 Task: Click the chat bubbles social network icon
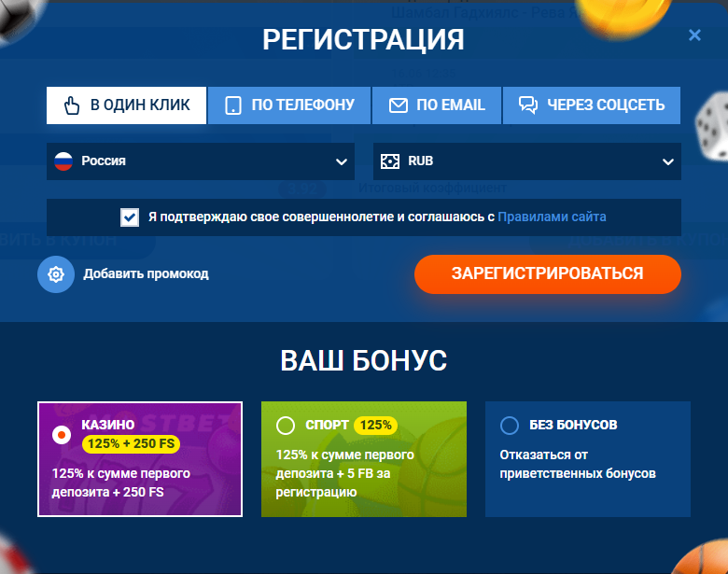click(x=528, y=105)
